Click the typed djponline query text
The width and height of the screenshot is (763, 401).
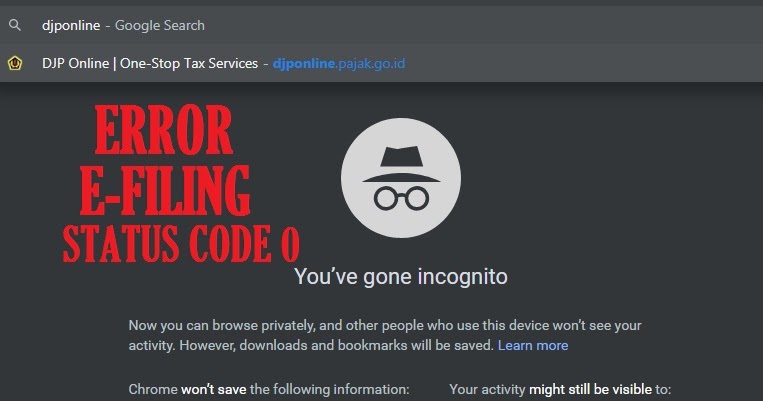point(71,25)
